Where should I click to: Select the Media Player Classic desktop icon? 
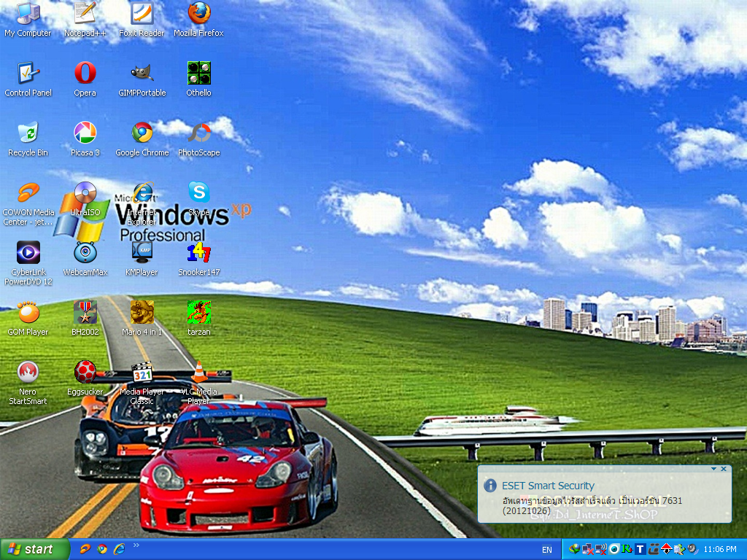click(x=142, y=384)
